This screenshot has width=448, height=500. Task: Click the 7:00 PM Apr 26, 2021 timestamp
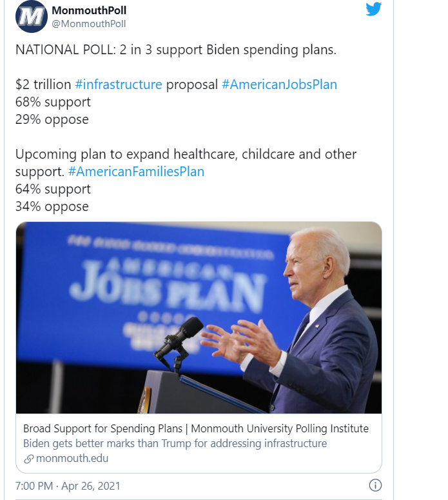68,486
